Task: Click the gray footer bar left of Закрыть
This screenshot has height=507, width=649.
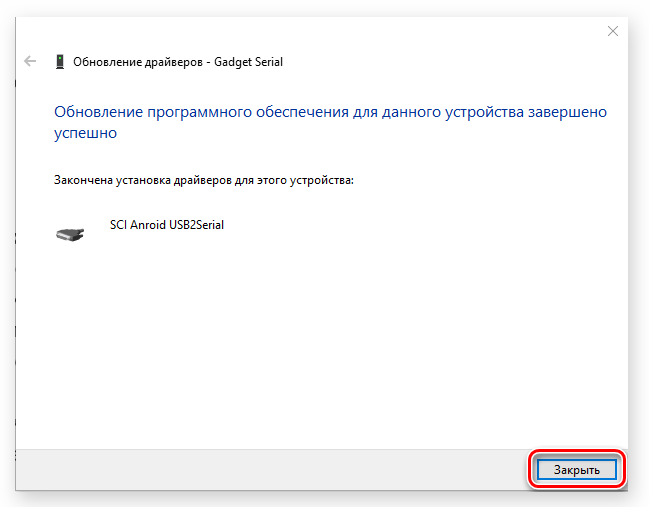Action: [x=271, y=470]
